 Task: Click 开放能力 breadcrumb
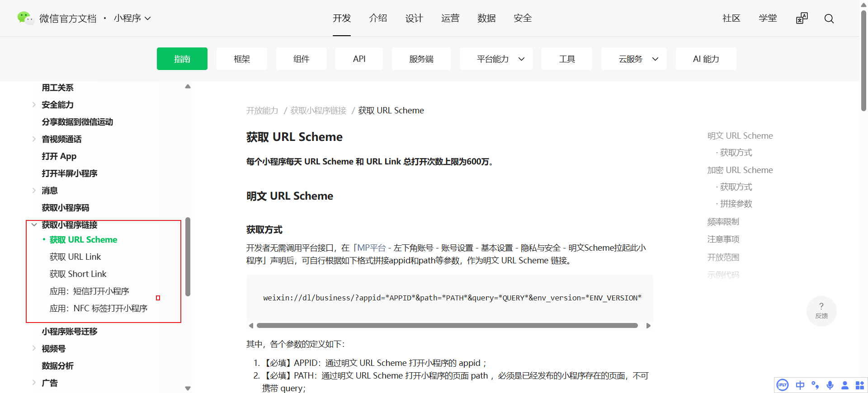pos(262,111)
